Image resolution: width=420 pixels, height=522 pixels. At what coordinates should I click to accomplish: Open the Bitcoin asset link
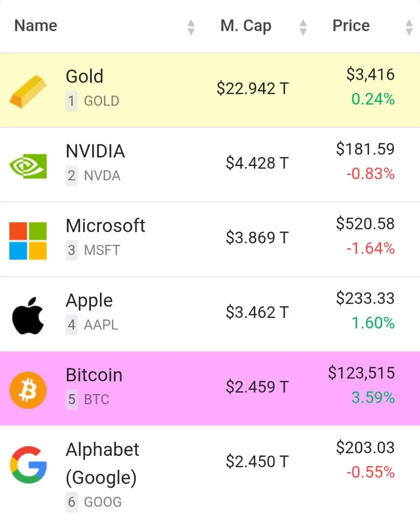pos(94,375)
